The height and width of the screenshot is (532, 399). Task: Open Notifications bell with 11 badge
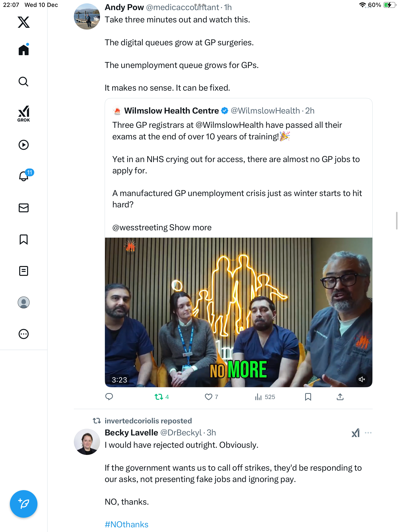pyautogui.click(x=24, y=176)
